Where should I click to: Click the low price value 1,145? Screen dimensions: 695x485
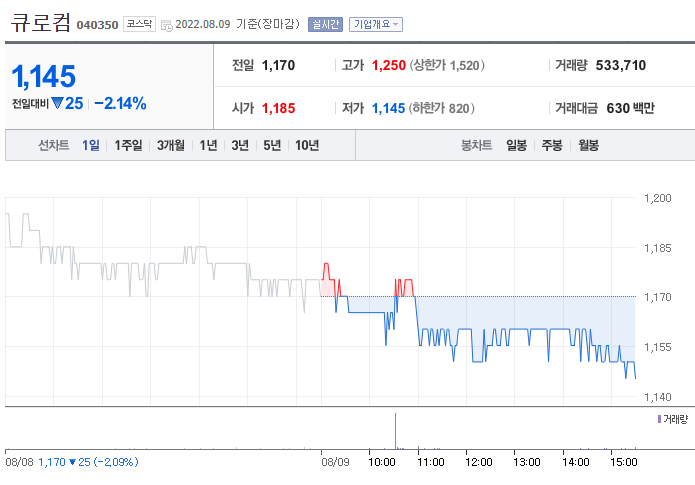tap(388, 108)
